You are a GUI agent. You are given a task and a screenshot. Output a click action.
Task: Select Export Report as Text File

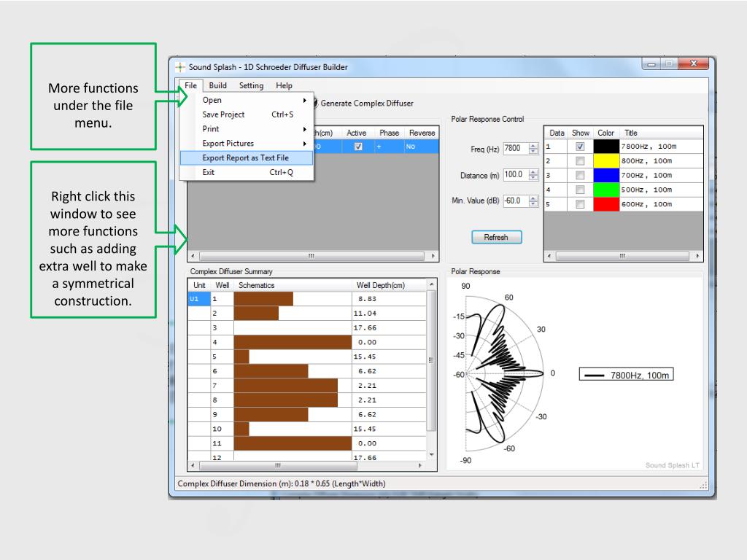pos(247,157)
